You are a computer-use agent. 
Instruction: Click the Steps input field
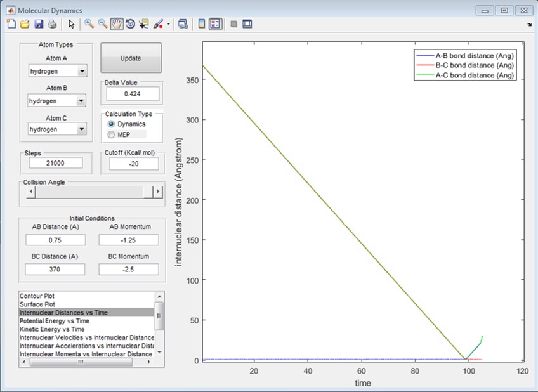pyautogui.click(x=56, y=163)
